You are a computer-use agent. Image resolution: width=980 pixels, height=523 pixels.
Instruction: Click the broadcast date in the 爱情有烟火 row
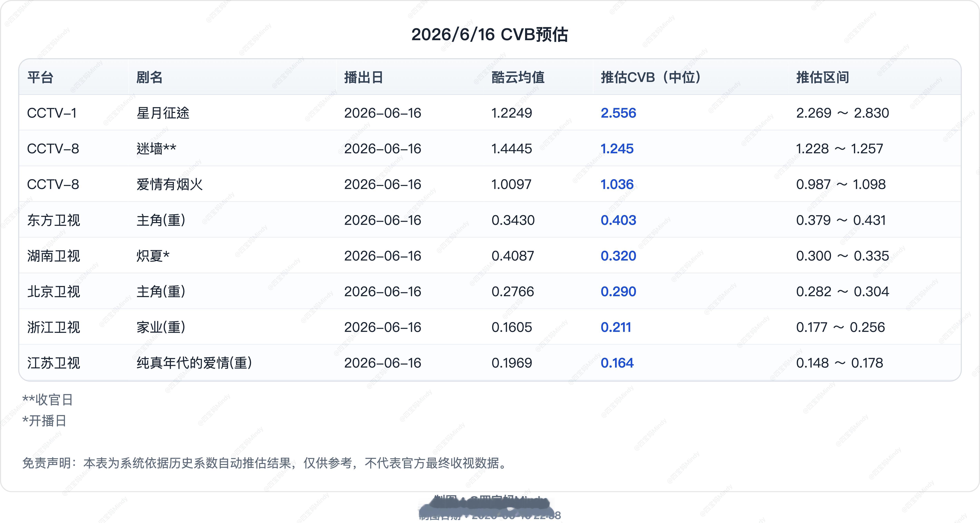[383, 184]
